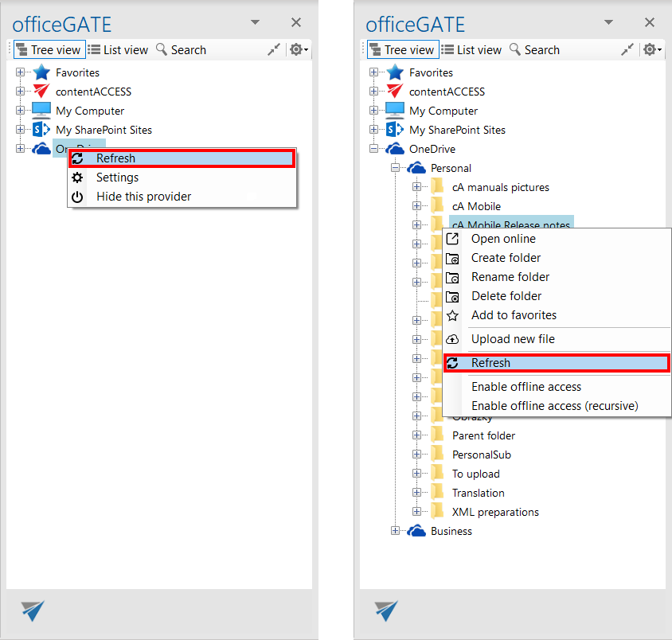This screenshot has width=672, height=640.
Task: Open right officeGATE pane options arrow
Action: 608,22
